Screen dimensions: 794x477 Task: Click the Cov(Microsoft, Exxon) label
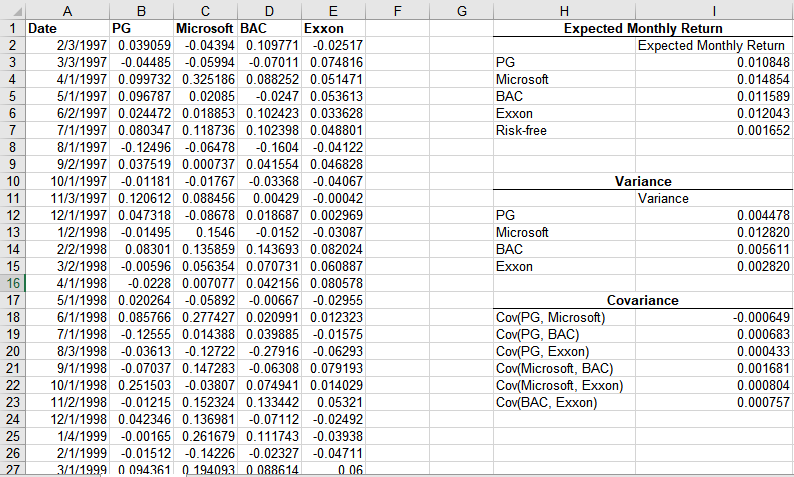coord(565,385)
